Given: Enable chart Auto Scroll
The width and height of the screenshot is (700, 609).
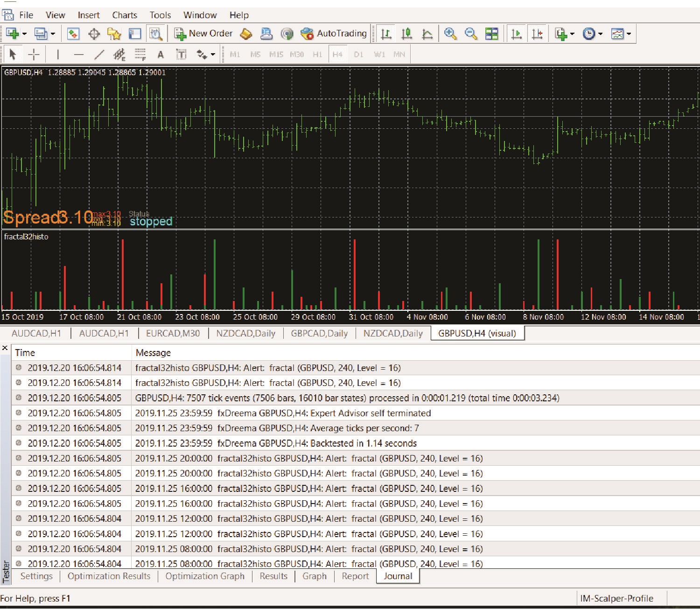Looking at the screenshot, I should [x=517, y=34].
